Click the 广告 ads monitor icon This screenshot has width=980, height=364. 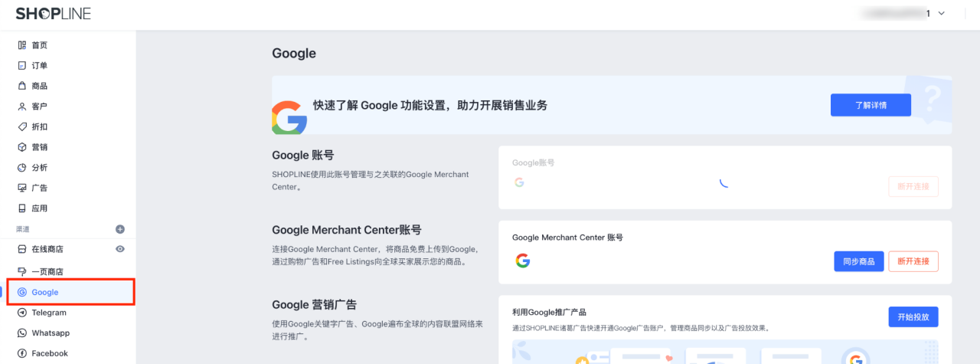(22, 188)
